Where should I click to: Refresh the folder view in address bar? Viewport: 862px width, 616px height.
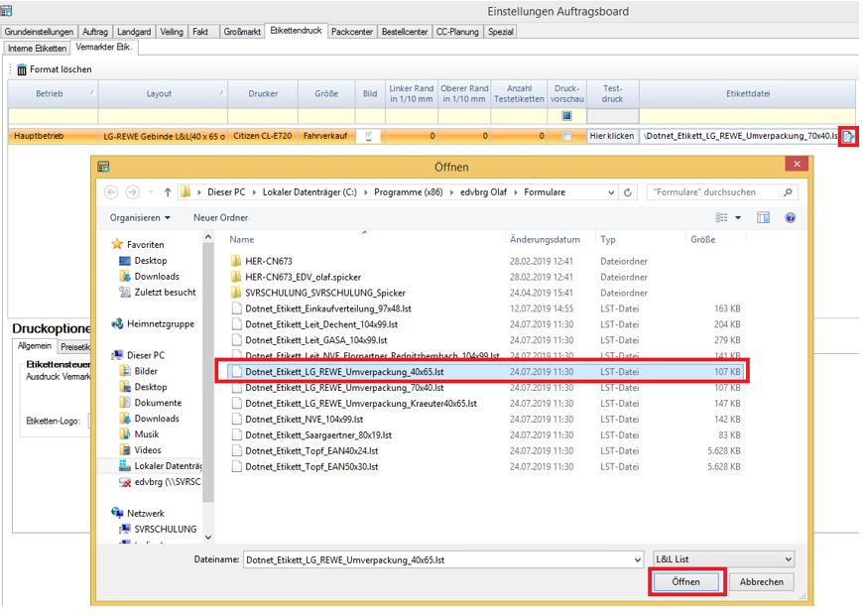click(x=629, y=192)
